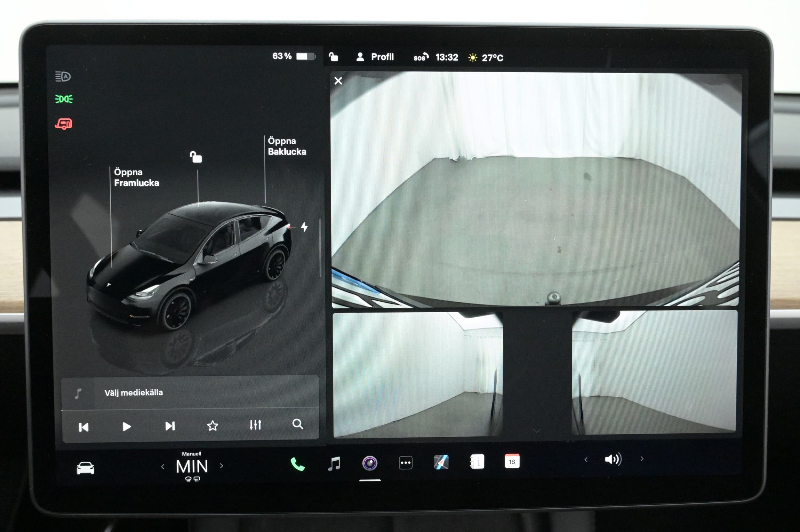Tap the green parking lights indicator
Screen dimensions: 800x532
[64, 99]
